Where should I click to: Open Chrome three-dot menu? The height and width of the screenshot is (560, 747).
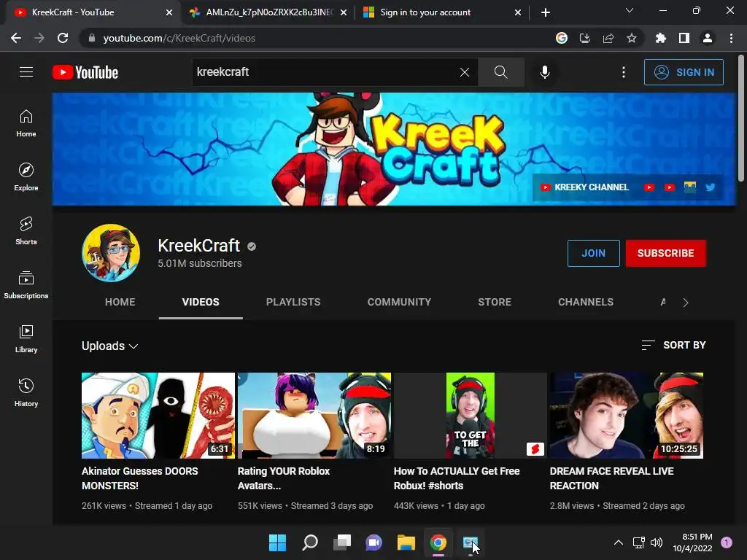pyautogui.click(x=731, y=38)
